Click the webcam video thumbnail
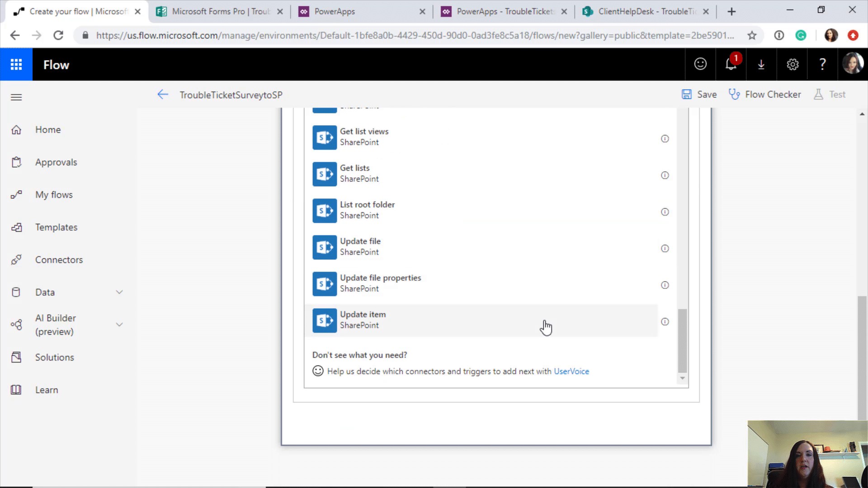Viewport: 868px width, 488px height. (x=807, y=454)
